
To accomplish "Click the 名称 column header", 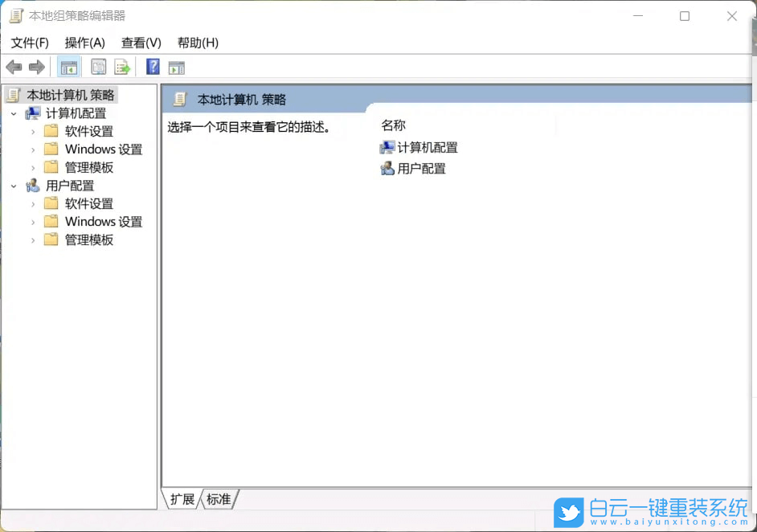I will [393, 125].
